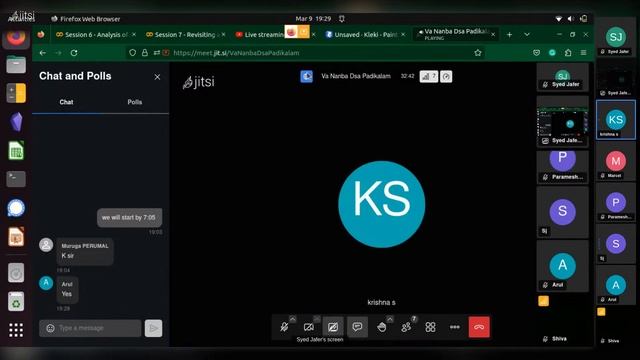The width and height of the screenshot is (640, 360).
Task: Select Syed Jafer's screen share thumbnail
Action: click(562, 121)
